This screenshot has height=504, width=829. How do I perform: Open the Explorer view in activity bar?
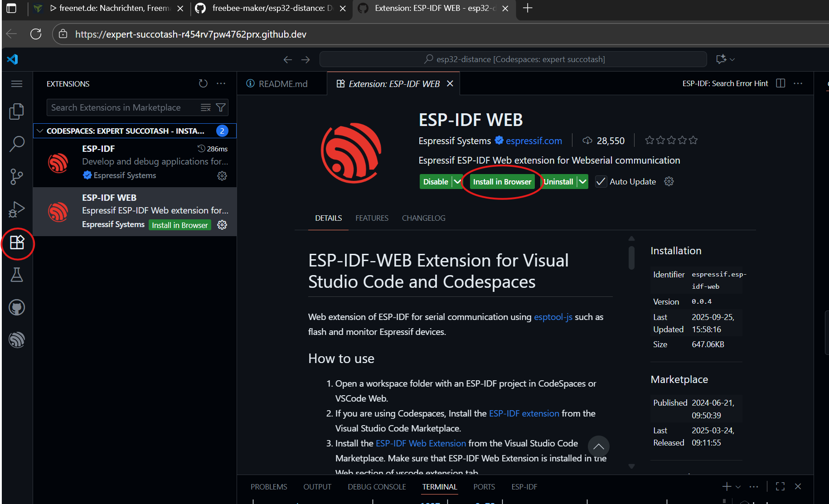[x=17, y=111]
